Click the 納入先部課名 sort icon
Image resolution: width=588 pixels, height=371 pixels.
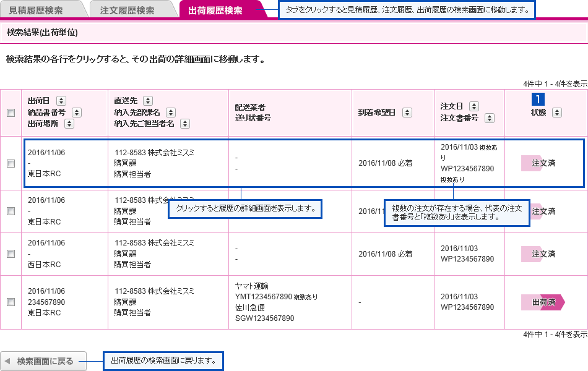coord(171,112)
